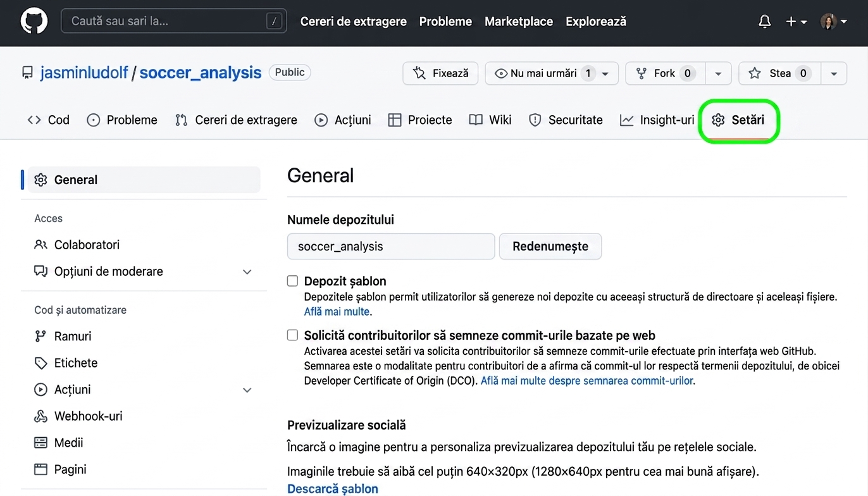
Task: Click the Colaboratori people icon
Action: (40, 245)
